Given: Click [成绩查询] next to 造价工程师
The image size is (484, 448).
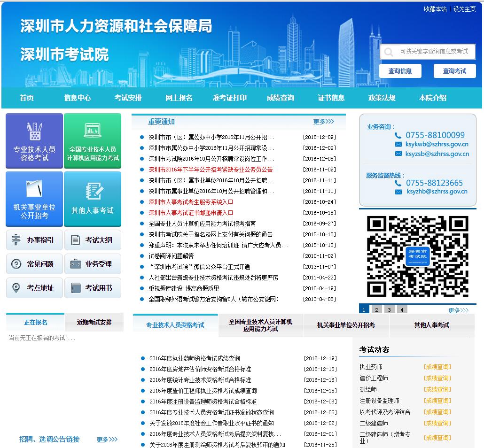Looking at the screenshot, I should (x=437, y=378).
